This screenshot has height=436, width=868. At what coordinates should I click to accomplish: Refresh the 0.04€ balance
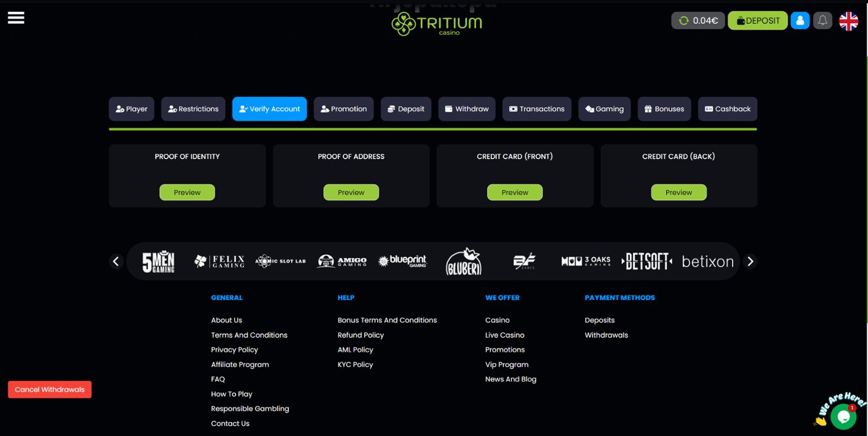pyautogui.click(x=684, y=21)
